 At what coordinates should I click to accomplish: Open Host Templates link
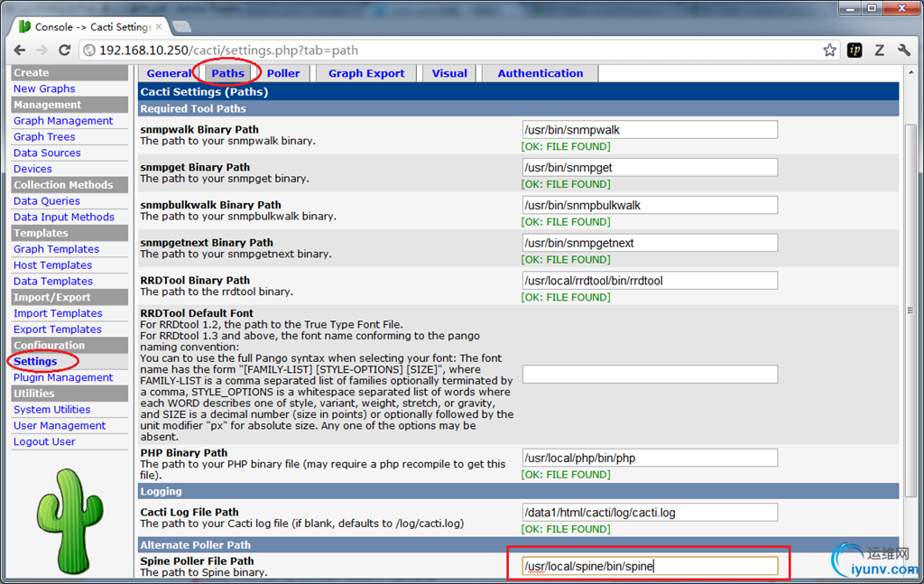click(52, 265)
